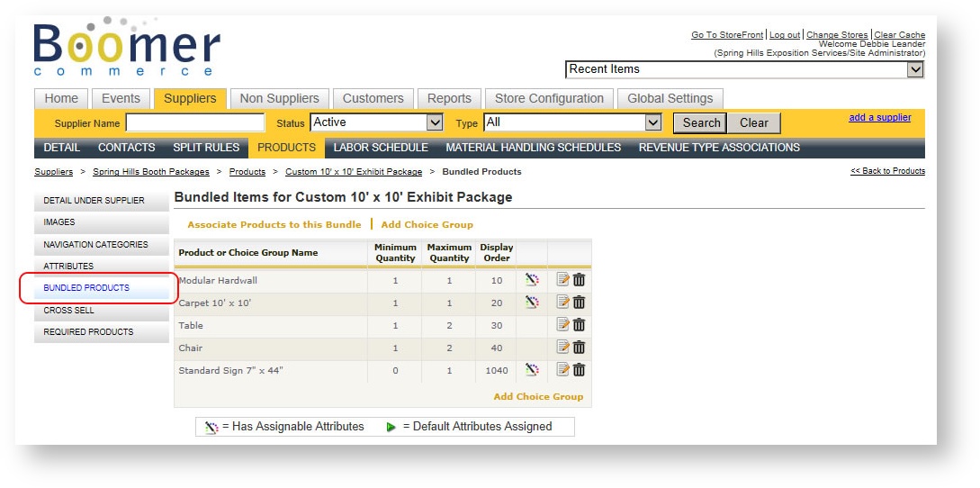
Task: Open attributes icon for Standard Sign row
Action: coord(532,370)
